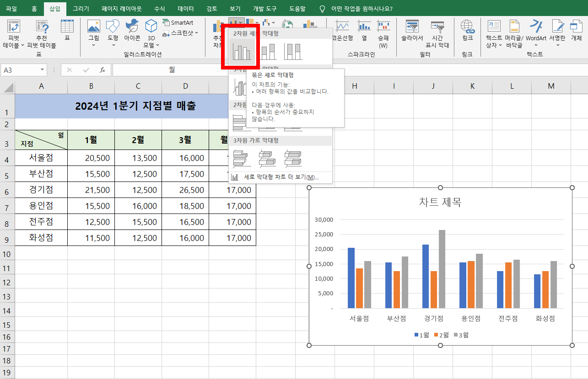
Task: Click the 3D map globe icon
Action: (x=287, y=25)
